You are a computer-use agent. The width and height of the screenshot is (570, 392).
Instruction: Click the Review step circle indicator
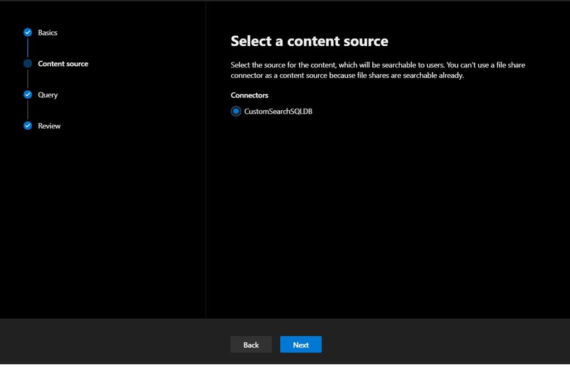pyautogui.click(x=27, y=126)
